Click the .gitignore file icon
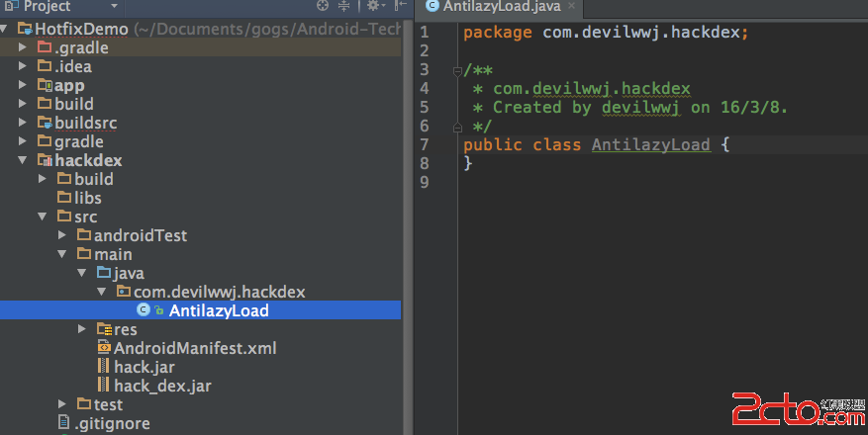868x435 pixels. tap(64, 422)
